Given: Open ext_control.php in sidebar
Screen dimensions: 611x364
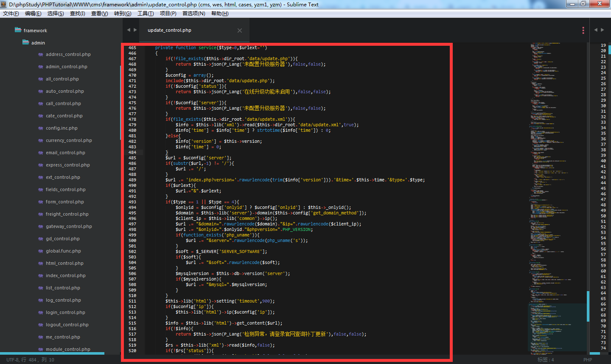Looking at the screenshot, I should click(x=63, y=177).
